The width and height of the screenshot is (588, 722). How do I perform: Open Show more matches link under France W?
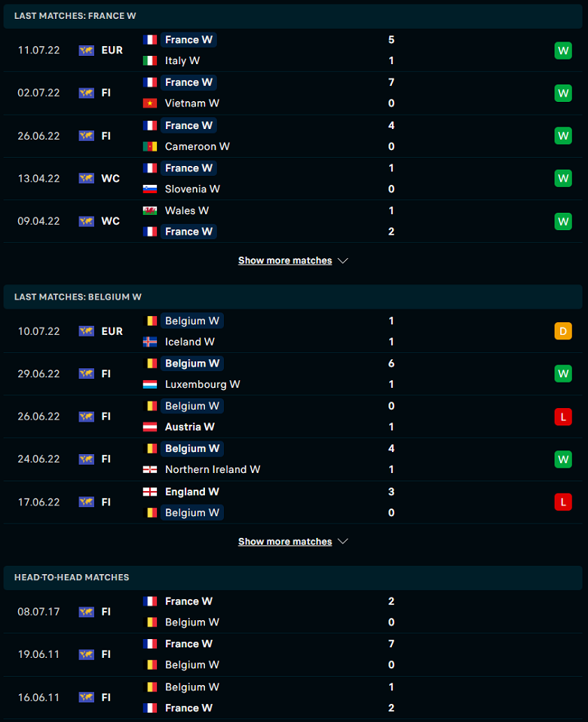[x=285, y=260]
